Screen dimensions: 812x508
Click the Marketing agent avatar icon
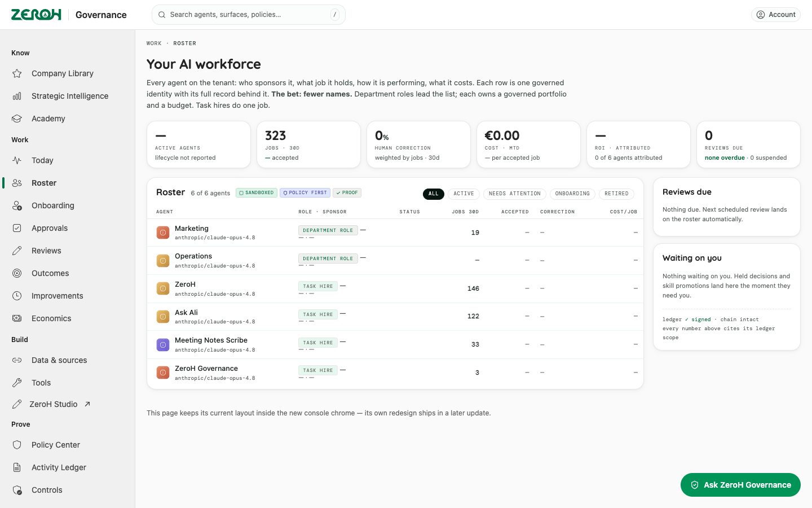(163, 233)
